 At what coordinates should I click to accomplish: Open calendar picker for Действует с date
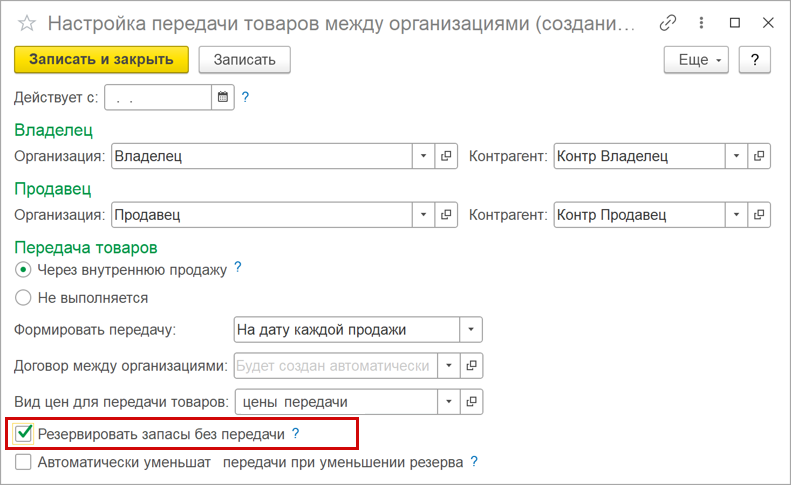(223, 98)
